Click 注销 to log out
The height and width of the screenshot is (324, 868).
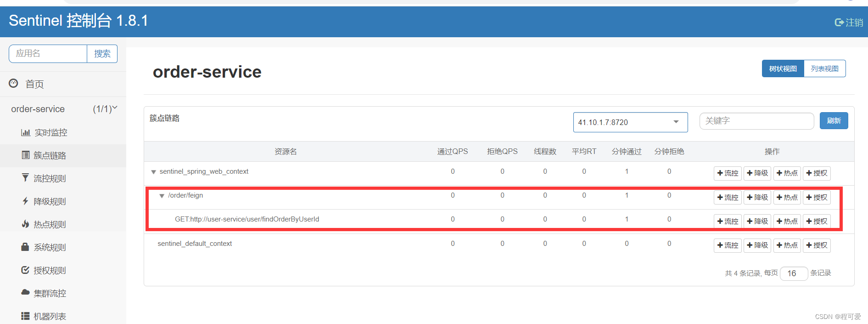[x=854, y=22]
